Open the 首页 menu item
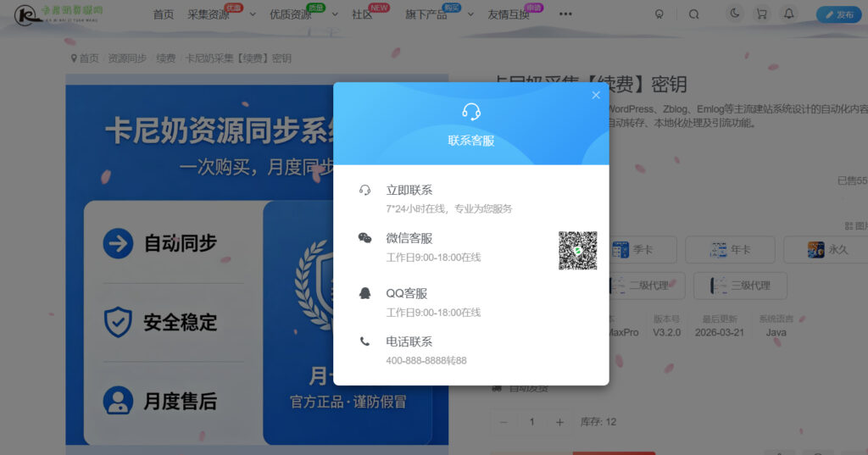The height and width of the screenshot is (455, 868). pyautogui.click(x=164, y=14)
